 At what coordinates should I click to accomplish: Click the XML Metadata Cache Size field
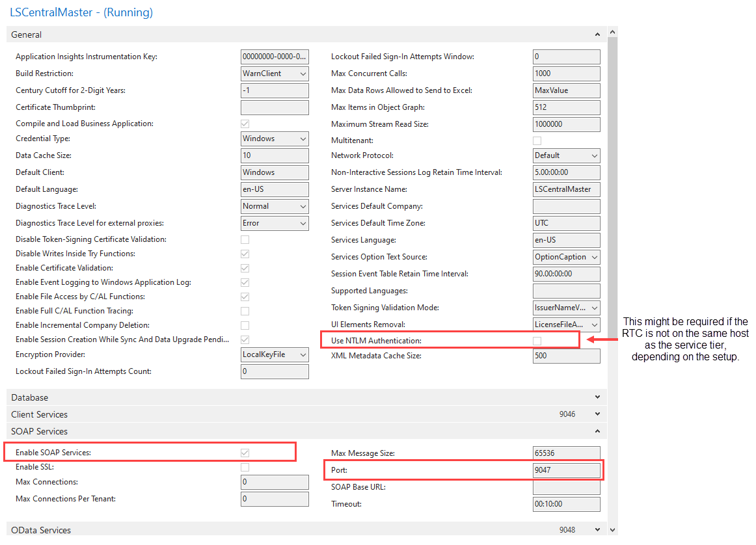(567, 356)
